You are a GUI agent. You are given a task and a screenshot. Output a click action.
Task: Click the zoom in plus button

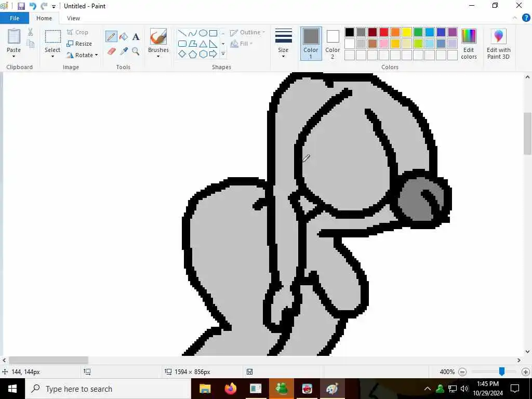(x=526, y=372)
